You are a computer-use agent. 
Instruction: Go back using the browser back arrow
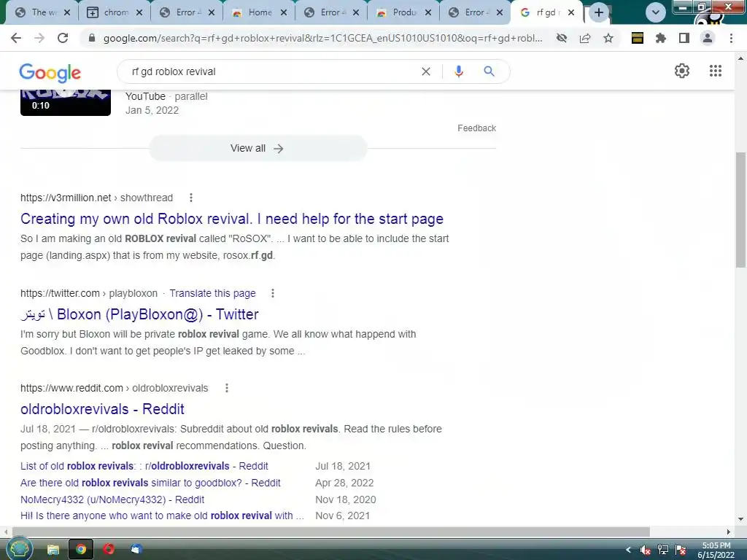[x=16, y=38]
